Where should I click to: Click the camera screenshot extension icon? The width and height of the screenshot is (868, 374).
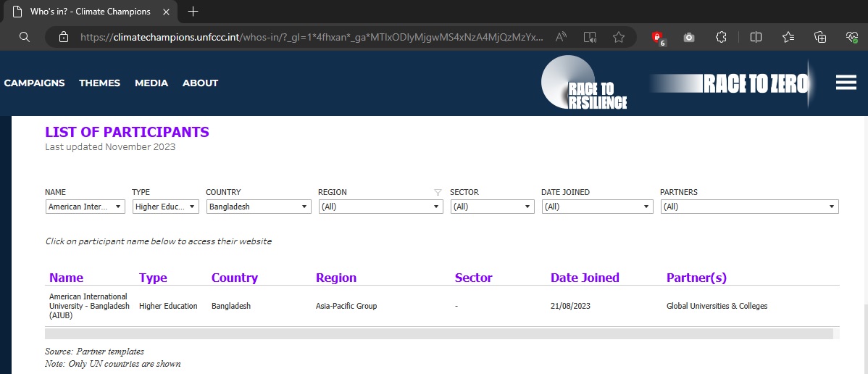pos(688,37)
